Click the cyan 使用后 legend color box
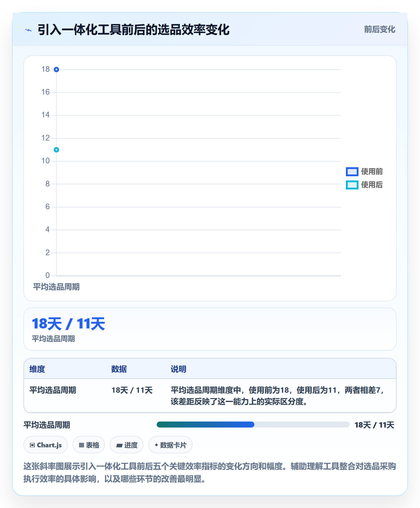Screen dimensions: 420x508 [352, 185]
